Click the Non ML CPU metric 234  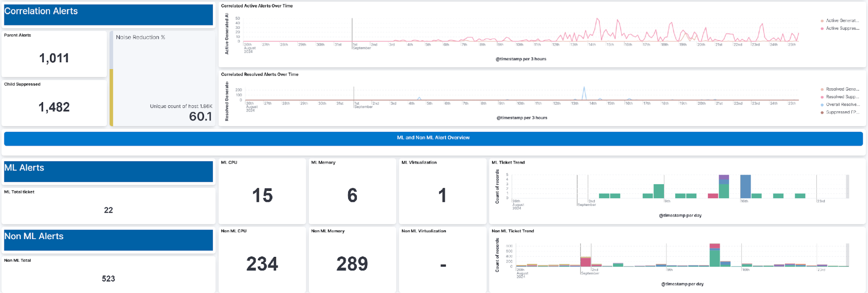(x=262, y=264)
